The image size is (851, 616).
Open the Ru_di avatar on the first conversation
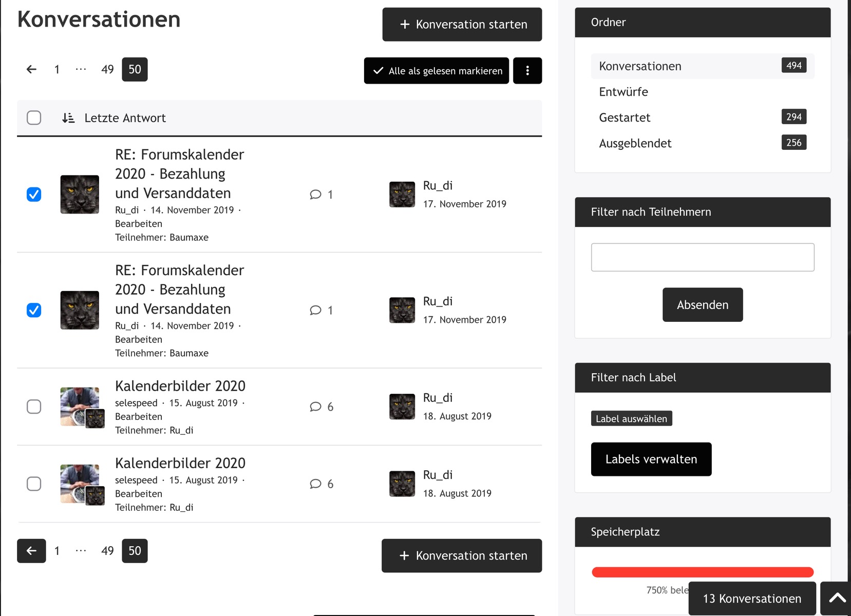pyautogui.click(x=80, y=195)
